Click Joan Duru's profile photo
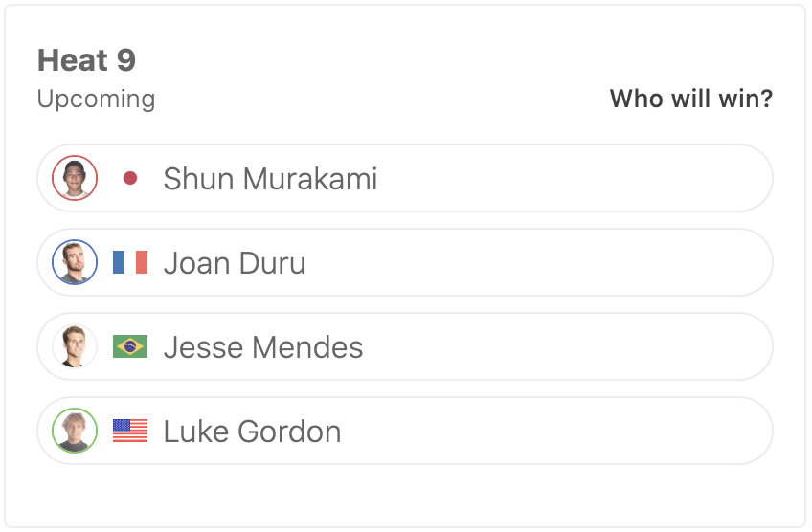The height and width of the screenshot is (532, 812). [75, 262]
